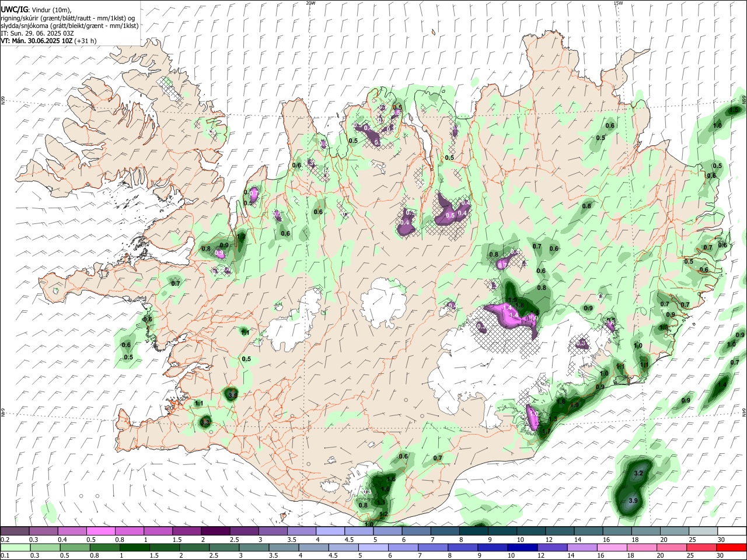Click the "UWC/IG: Vindur (10m)" title text
This screenshot has width=747, height=560.
pyautogui.click(x=36, y=9)
